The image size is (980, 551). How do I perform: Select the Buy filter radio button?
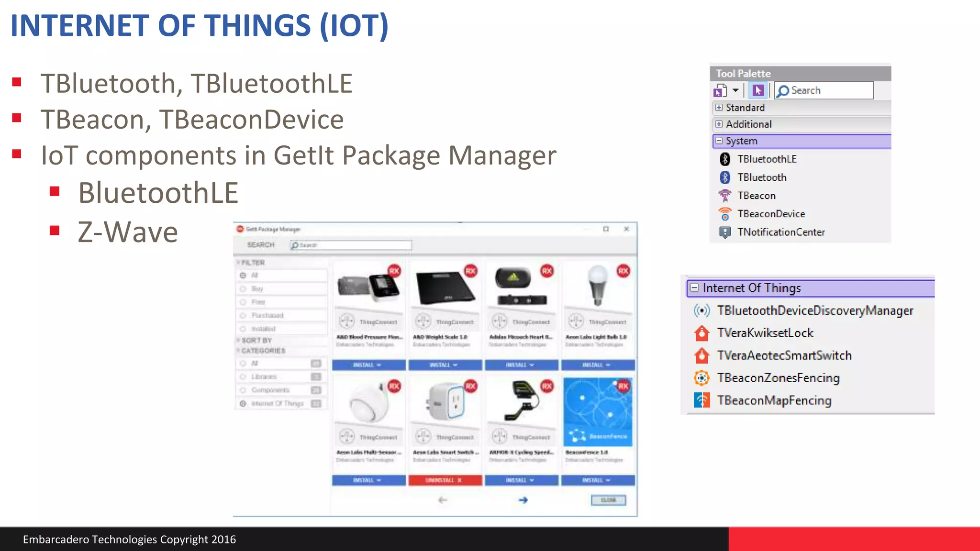(x=243, y=289)
